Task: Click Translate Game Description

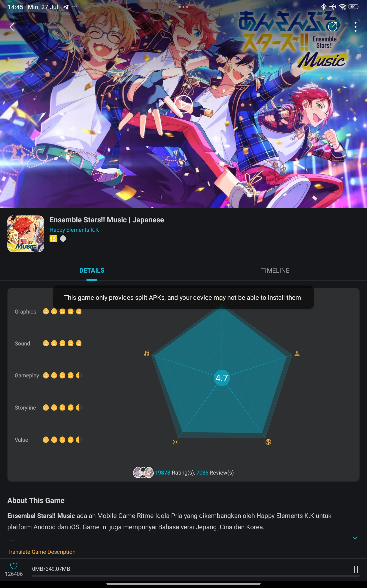Action: click(x=41, y=552)
